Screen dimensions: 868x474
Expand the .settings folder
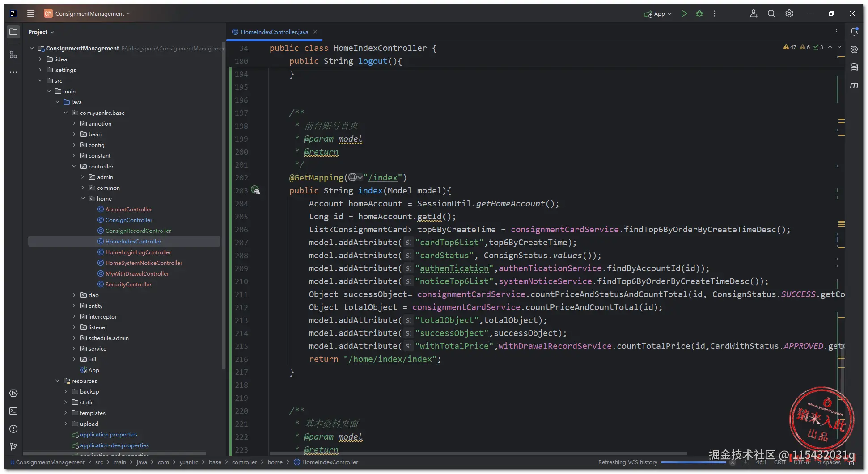[40, 70]
